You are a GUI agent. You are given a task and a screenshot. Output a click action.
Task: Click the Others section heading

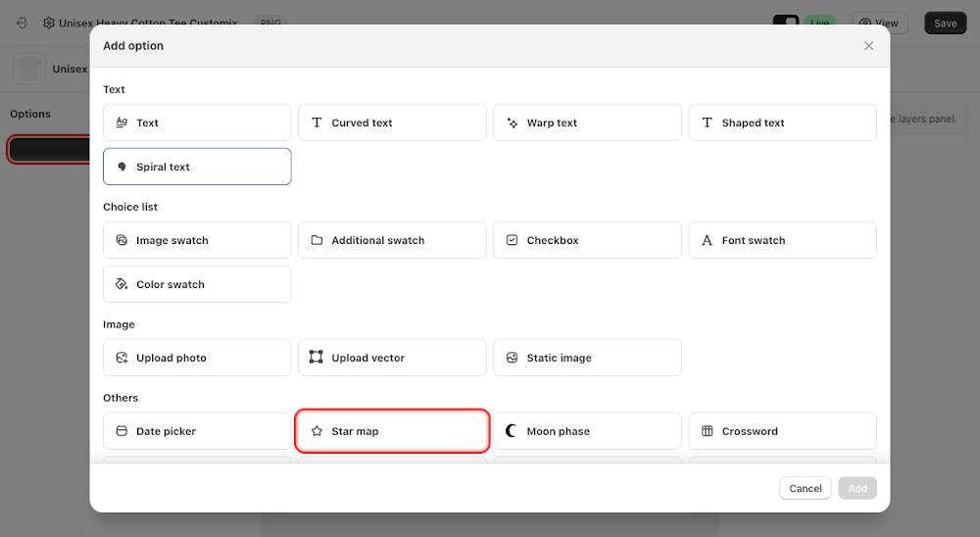tap(121, 398)
